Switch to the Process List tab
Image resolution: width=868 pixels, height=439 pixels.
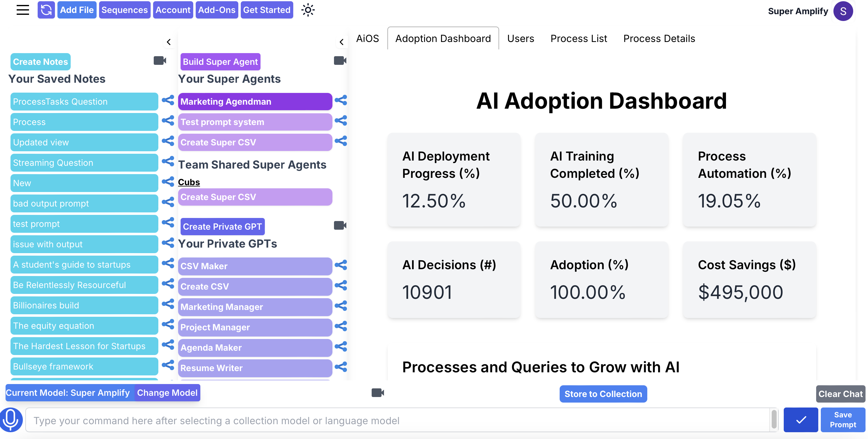click(578, 39)
